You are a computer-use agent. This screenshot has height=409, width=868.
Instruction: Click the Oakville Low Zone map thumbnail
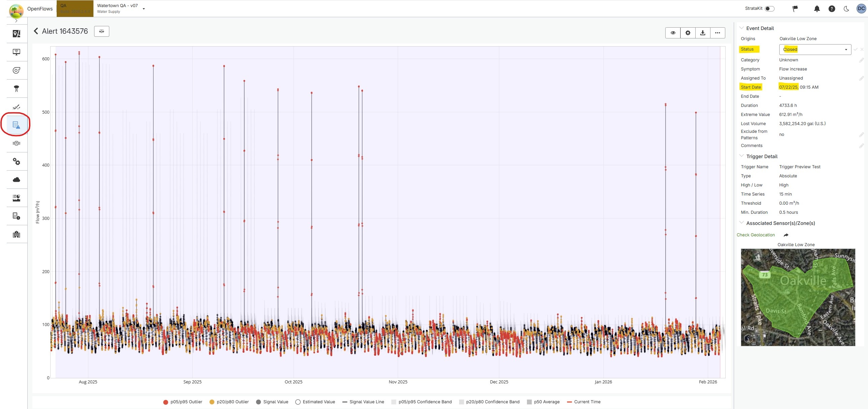(x=798, y=297)
